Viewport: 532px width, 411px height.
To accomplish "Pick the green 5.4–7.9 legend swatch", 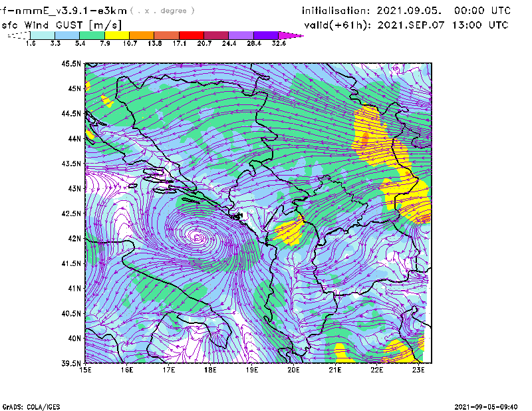I will (92, 35).
